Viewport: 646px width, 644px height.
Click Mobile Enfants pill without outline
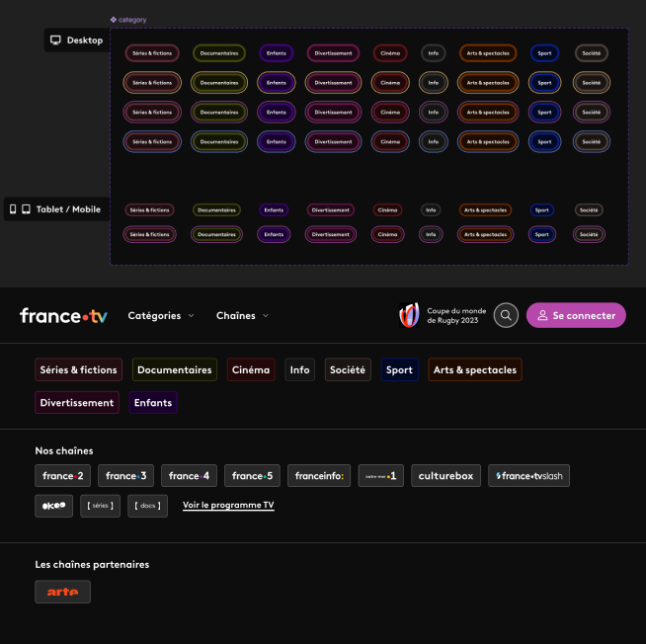pyautogui.click(x=274, y=210)
